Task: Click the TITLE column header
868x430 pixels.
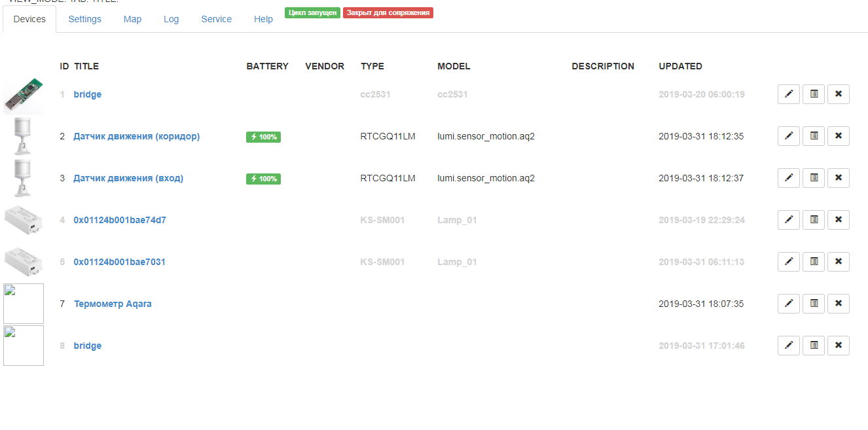Action: pyautogui.click(x=86, y=66)
